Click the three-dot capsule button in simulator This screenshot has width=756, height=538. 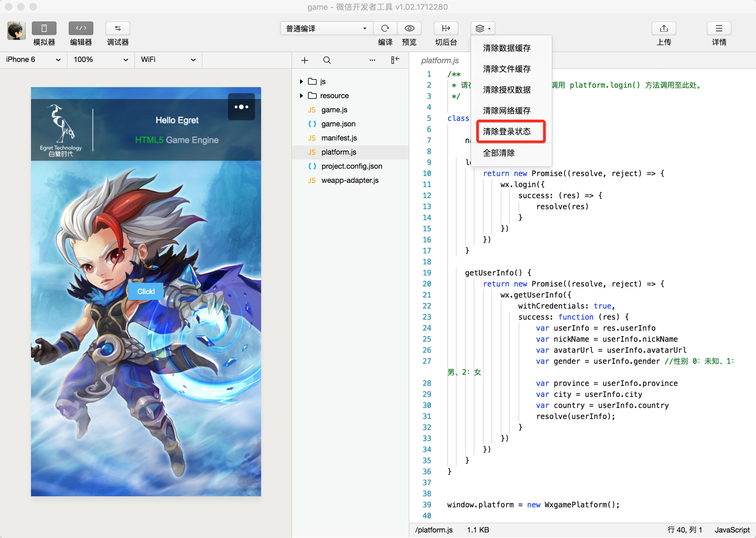(x=241, y=107)
